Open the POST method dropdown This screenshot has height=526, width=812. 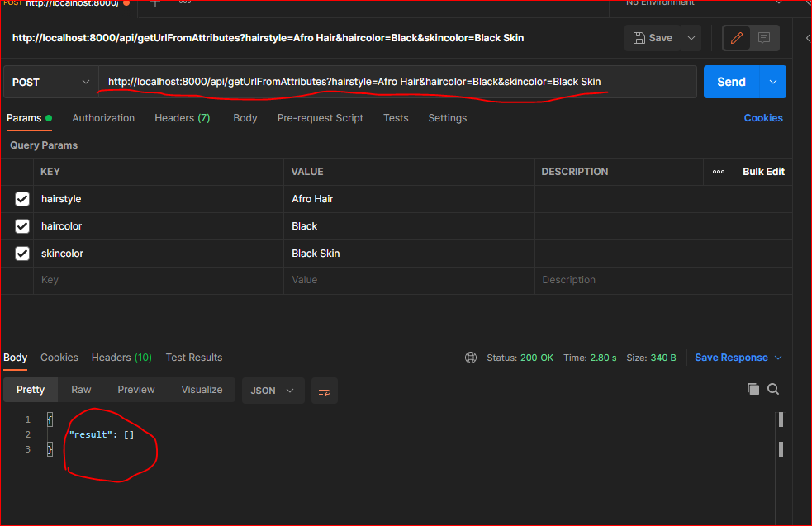pyautogui.click(x=50, y=83)
